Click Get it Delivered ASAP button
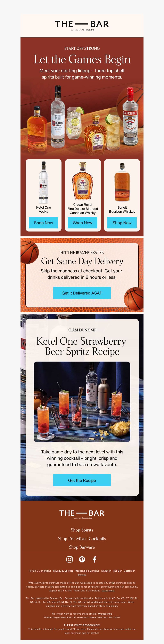Screen dimensions: 164x644 82,293
